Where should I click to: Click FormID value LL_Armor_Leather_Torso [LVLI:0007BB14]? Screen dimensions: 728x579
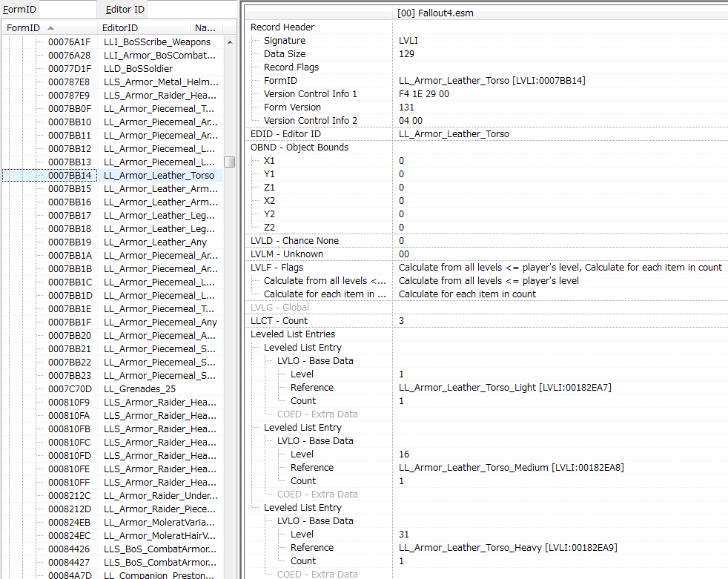coord(492,81)
